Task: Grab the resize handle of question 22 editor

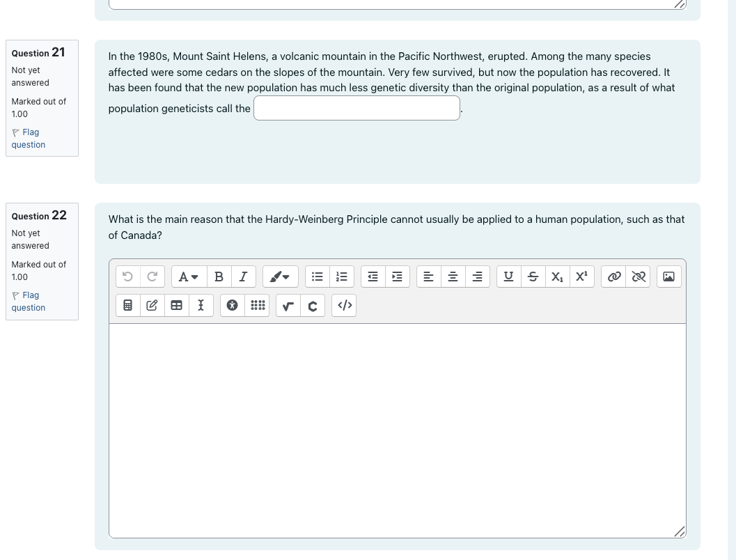Action: pyautogui.click(x=680, y=531)
